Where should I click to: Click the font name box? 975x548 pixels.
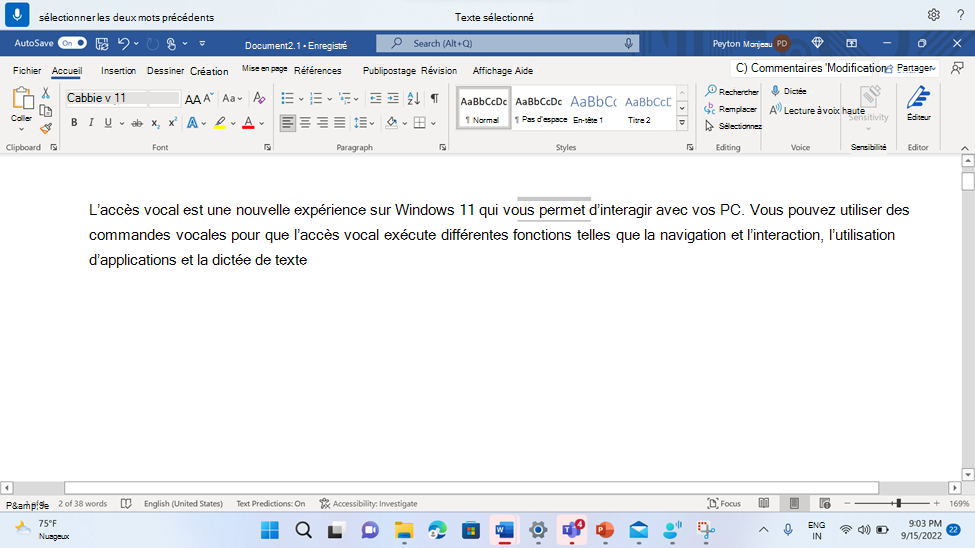point(107,98)
